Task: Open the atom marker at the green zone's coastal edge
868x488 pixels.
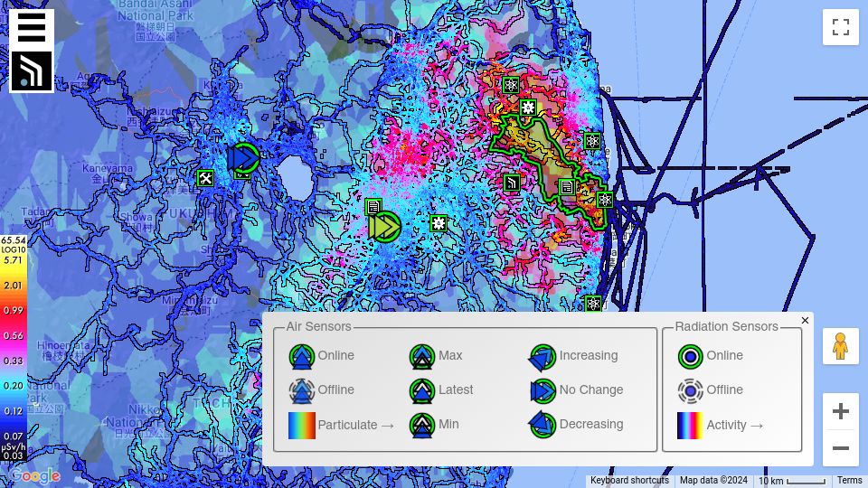Action: coord(605,200)
